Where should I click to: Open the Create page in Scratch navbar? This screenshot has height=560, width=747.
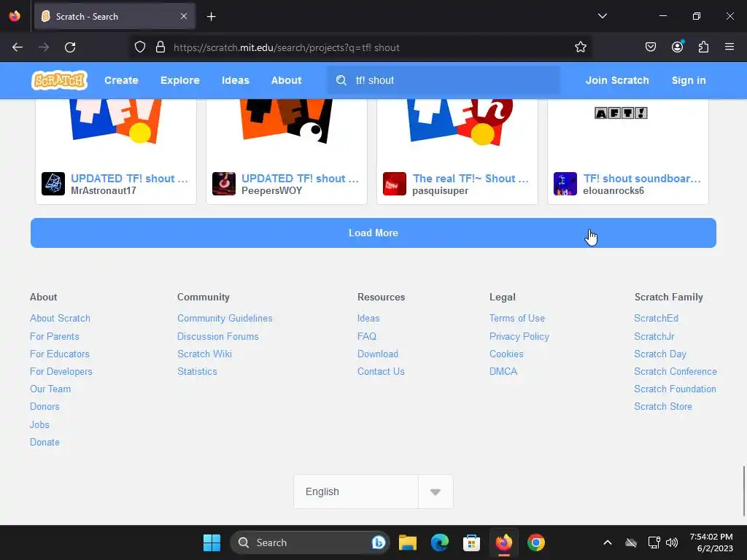122,80
